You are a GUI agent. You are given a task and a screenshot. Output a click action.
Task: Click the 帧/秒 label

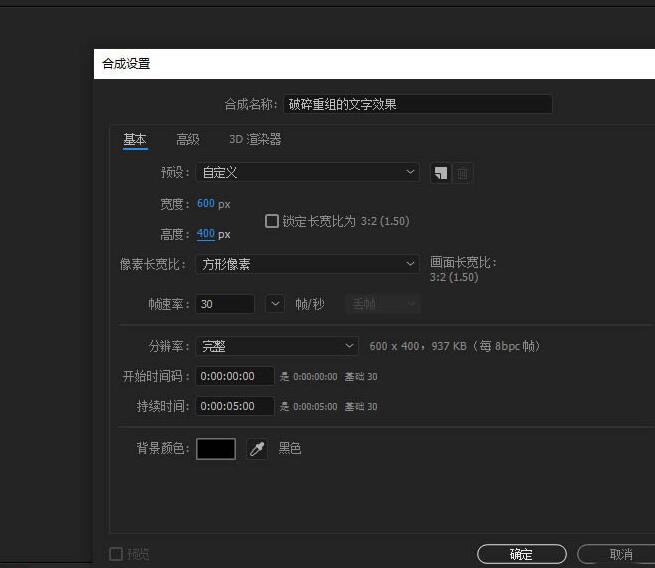point(310,304)
